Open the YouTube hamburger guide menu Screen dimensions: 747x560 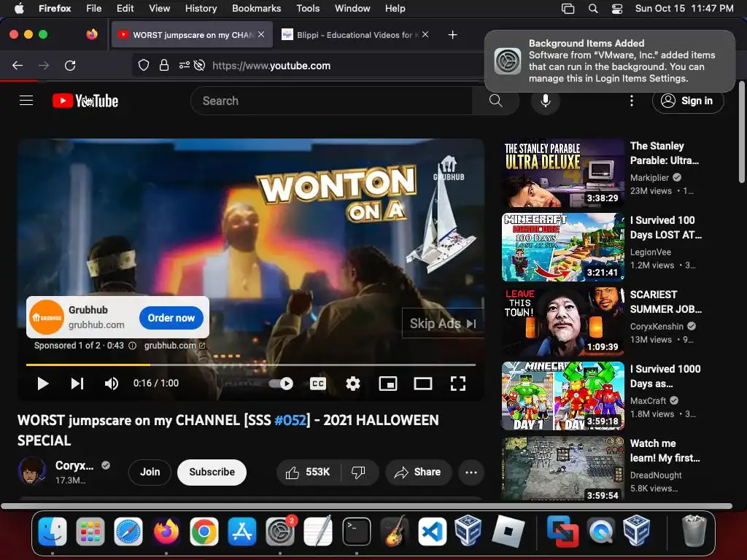coord(26,101)
